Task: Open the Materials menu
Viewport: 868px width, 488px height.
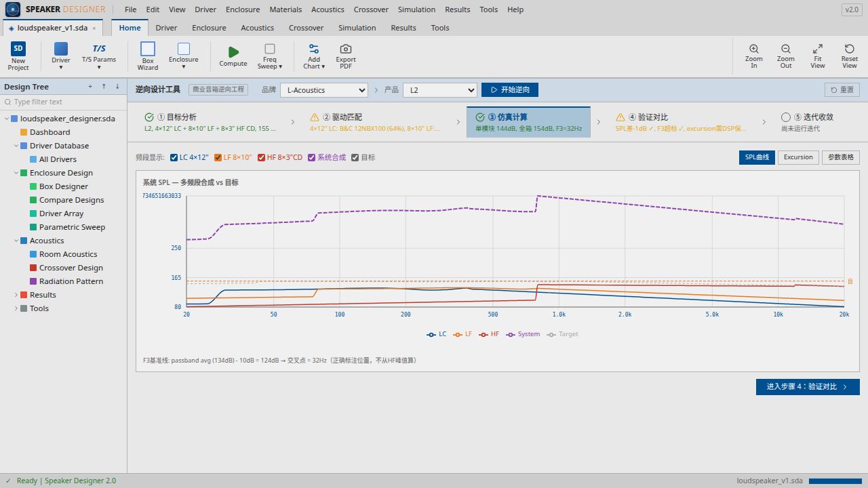Action: pos(285,9)
